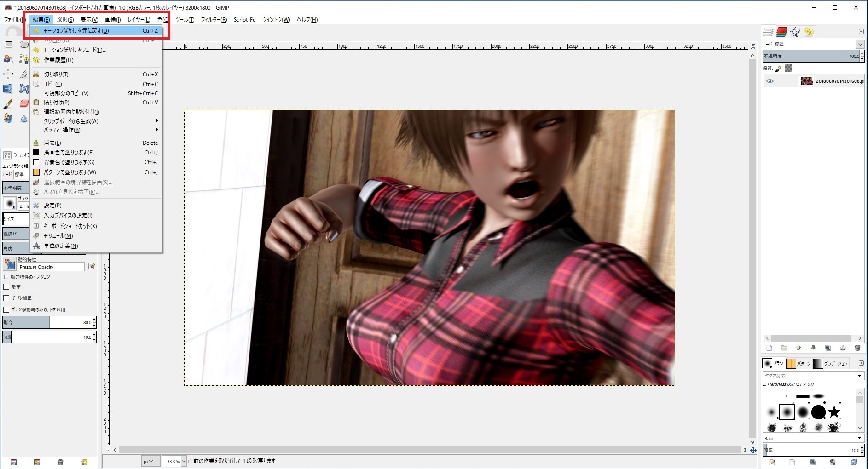
Task: Lower the layer with the down arrow
Action: (813, 348)
